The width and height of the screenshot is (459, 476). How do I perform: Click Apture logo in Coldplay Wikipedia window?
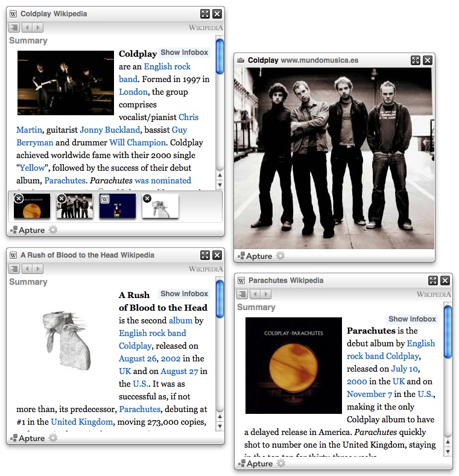tap(28, 230)
